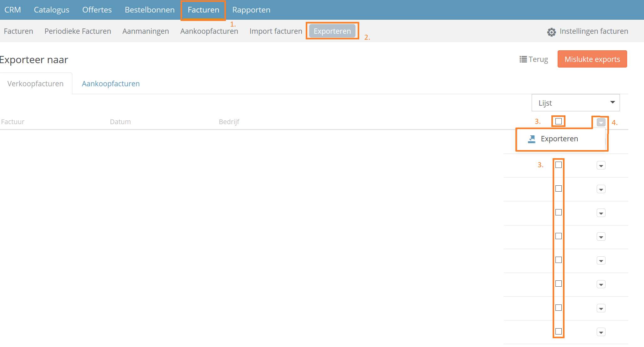The image size is (644, 347).
Task: Expand the seventh row action dropdown
Action: [x=601, y=308]
